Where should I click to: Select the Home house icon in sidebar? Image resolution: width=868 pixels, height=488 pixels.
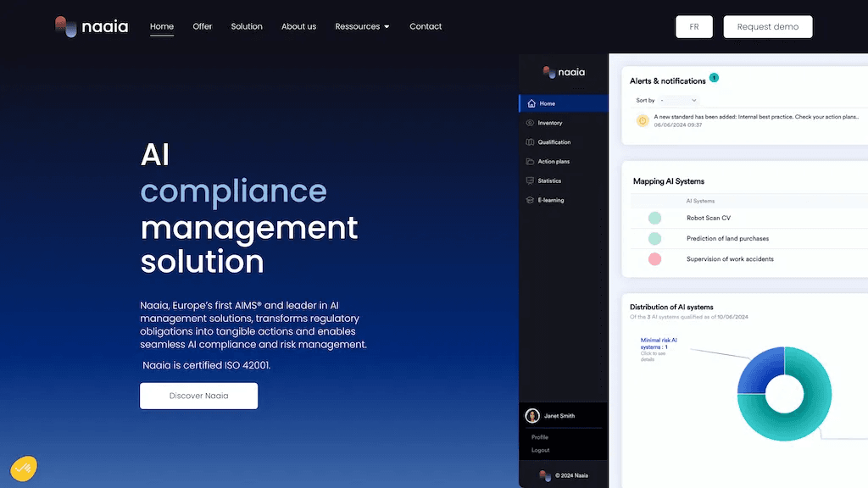point(531,103)
